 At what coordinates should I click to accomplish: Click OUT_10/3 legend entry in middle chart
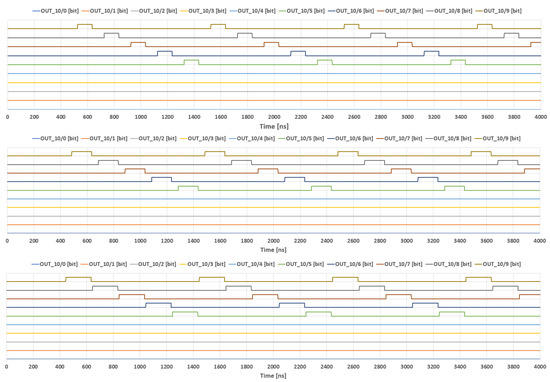202,139
